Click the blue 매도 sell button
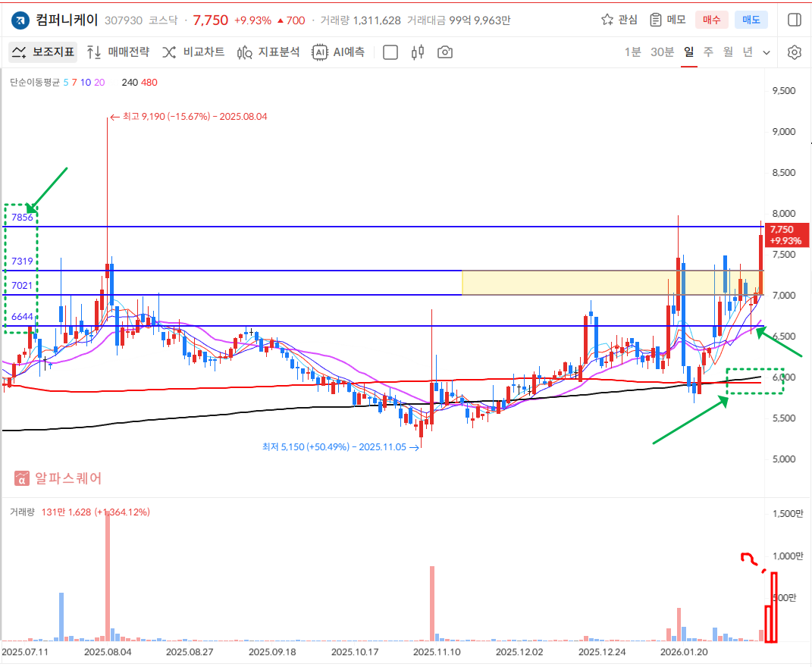The image size is (812, 667). pos(751,20)
